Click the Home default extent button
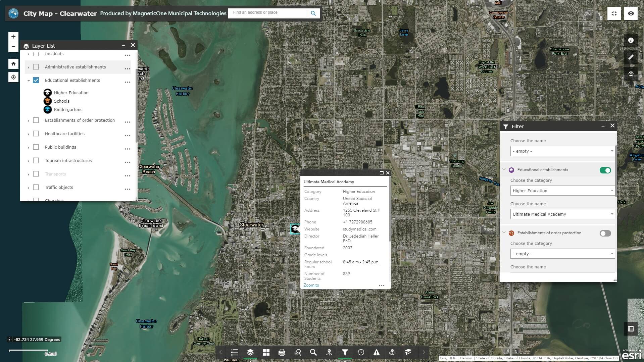The image size is (644, 362). coord(13,63)
